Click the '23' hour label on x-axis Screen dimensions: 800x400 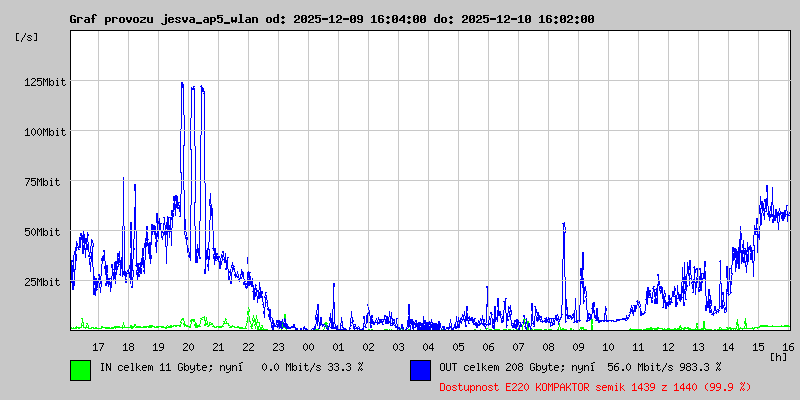point(278,347)
